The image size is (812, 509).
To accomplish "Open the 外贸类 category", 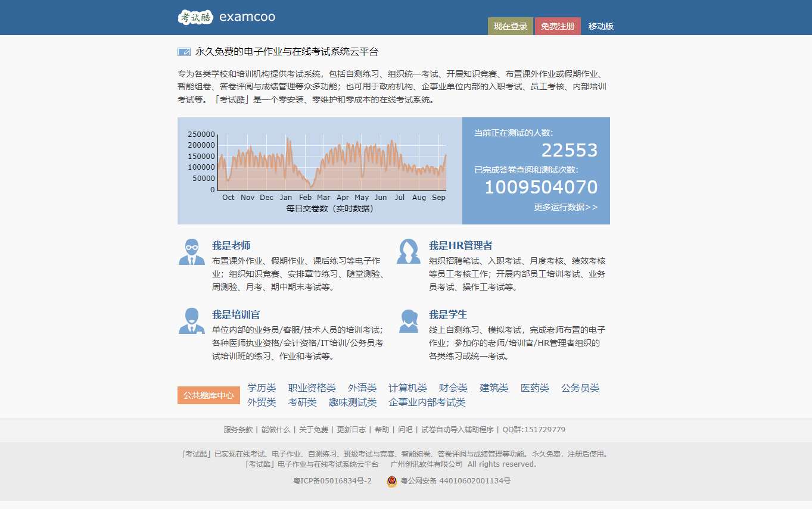I will 262,402.
